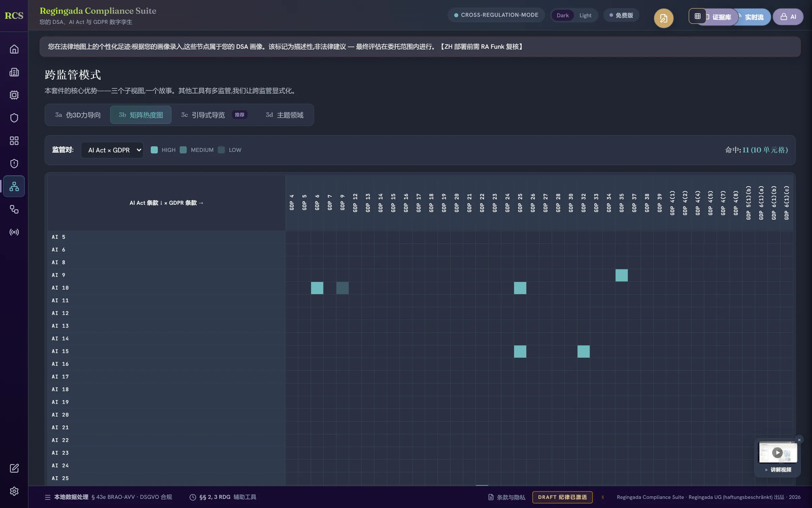Open the linked shapes sidebar icon
This screenshot has height=508, width=812.
[14, 209]
